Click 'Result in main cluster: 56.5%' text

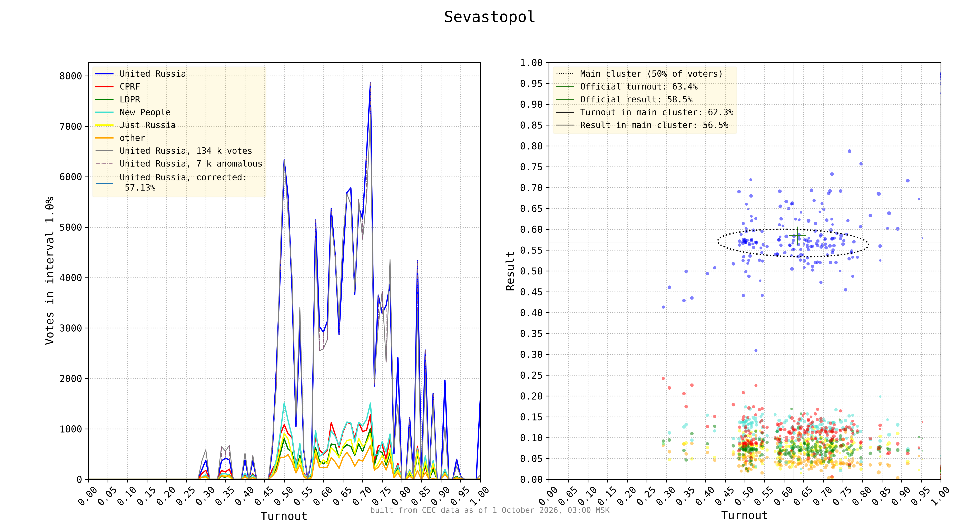click(654, 125)
